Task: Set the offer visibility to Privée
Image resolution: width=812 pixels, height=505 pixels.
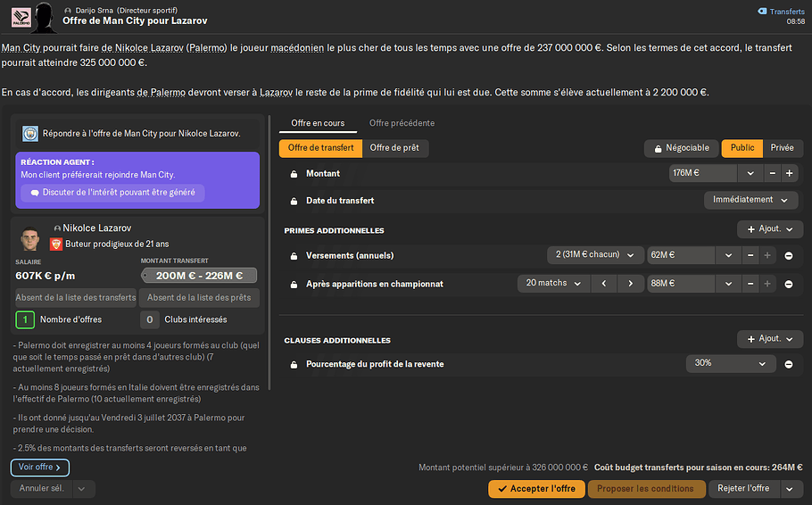Action: click(x=782, y=148)
